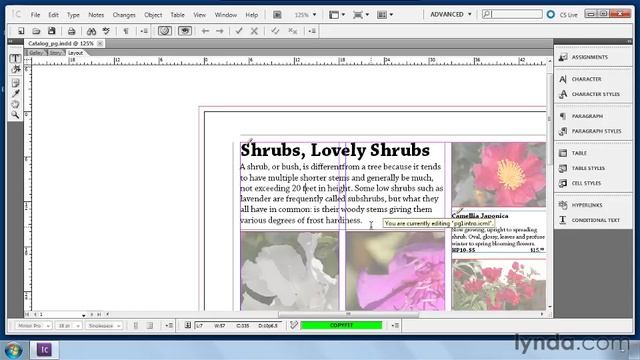Go to the previous change arrow

205,31
